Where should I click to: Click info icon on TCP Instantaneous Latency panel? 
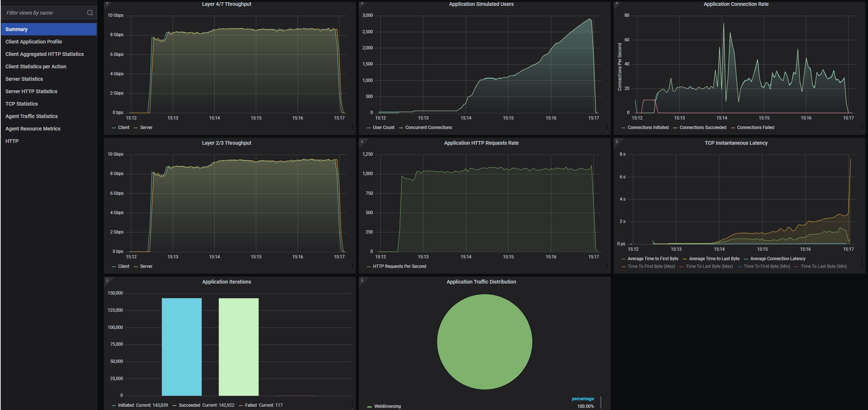coord(617,141)
